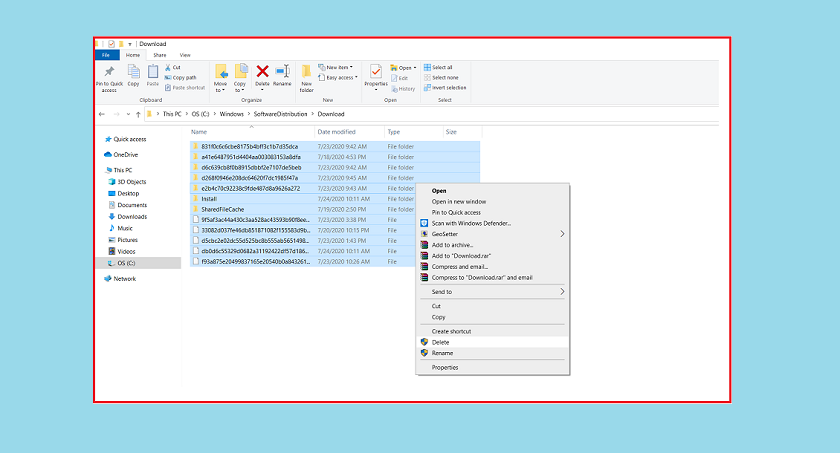Click the Paste icon in the ribbon
The width and height of the screenshot is (840, 453).
pyautogui.click(x=153, y=71)
